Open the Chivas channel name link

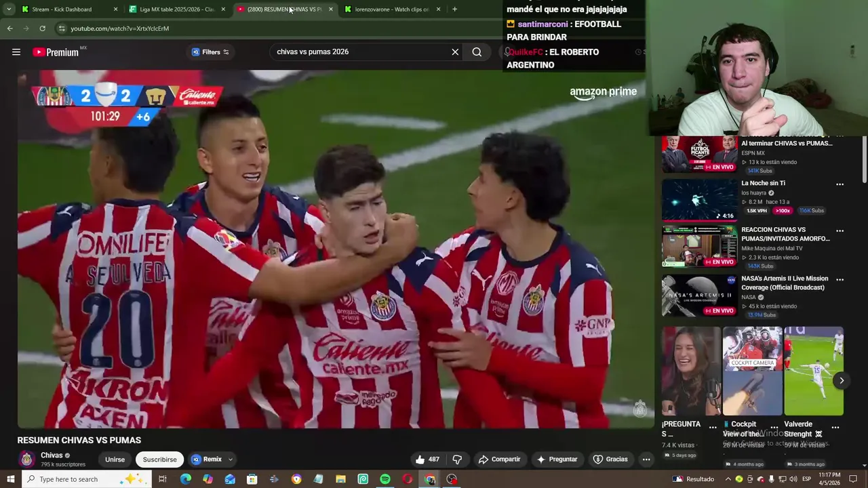52,455
